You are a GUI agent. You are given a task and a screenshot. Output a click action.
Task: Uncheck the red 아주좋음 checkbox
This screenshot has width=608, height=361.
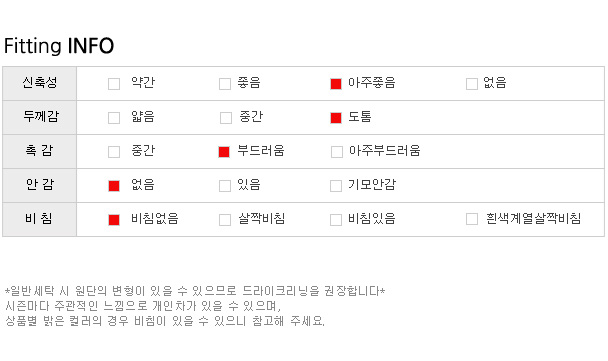pyautogui.click(x=336, y=84)
